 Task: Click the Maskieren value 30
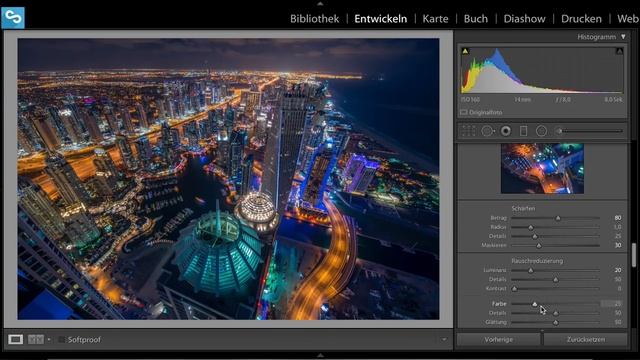618,245
